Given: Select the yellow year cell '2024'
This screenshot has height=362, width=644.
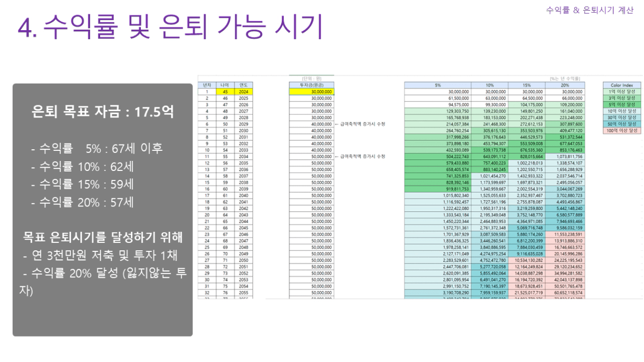Looking at the screenshot, I should pyautogui.click(x=243, y=92).
